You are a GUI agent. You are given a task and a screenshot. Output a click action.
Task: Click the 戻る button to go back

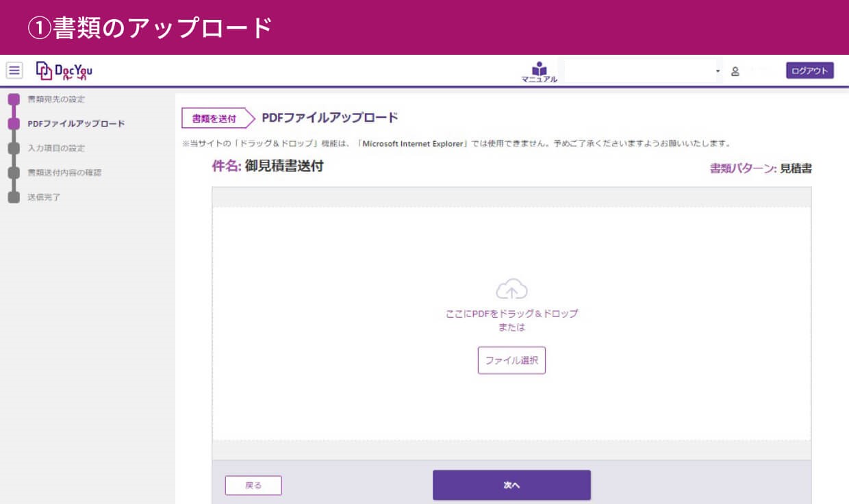click(x=253, y=485)
